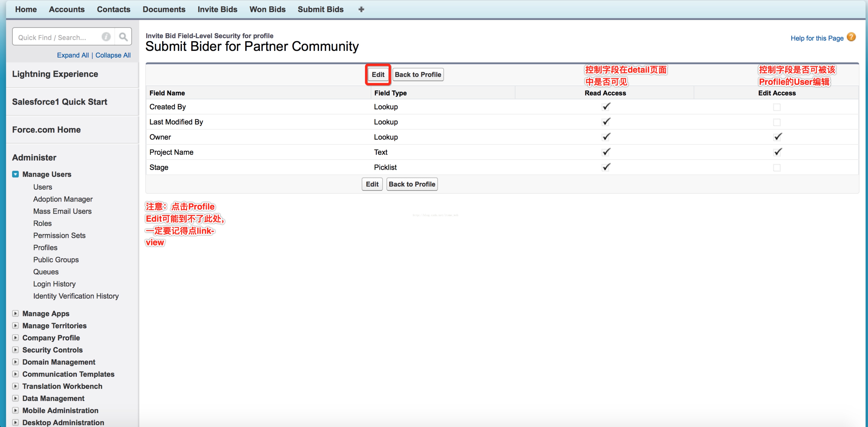Open Permission Sets in the sidebar
Screen dimensions: 868x427
59,235
